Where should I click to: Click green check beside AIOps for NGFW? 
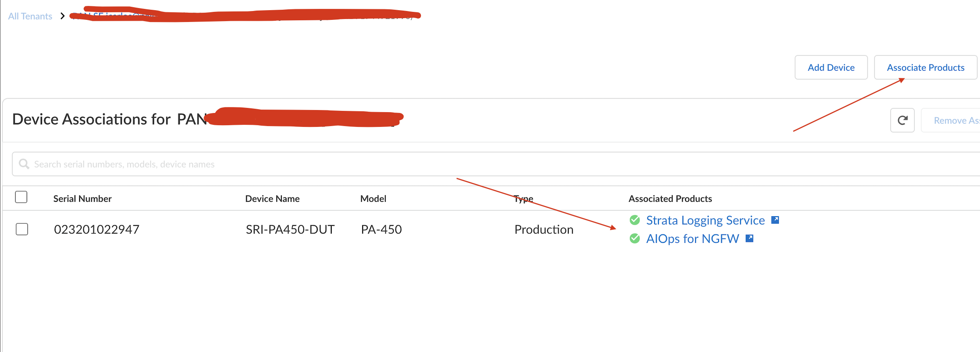(635, 239)
